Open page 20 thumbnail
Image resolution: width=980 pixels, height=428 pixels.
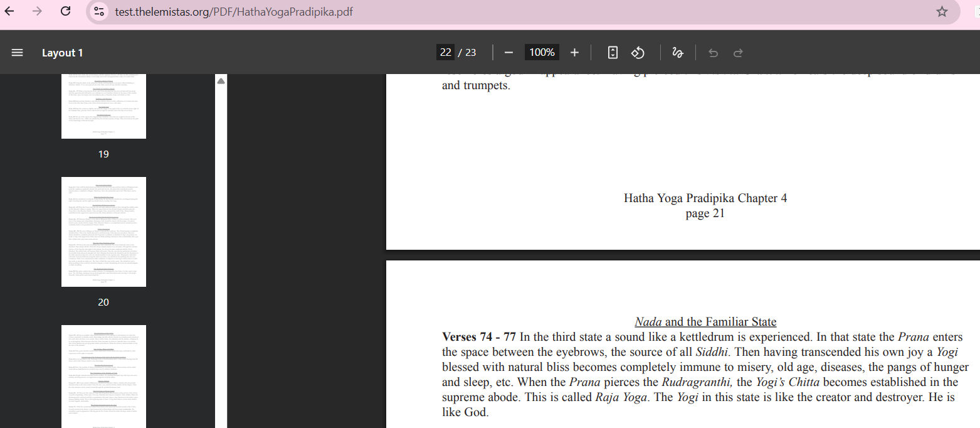[103, 232]
